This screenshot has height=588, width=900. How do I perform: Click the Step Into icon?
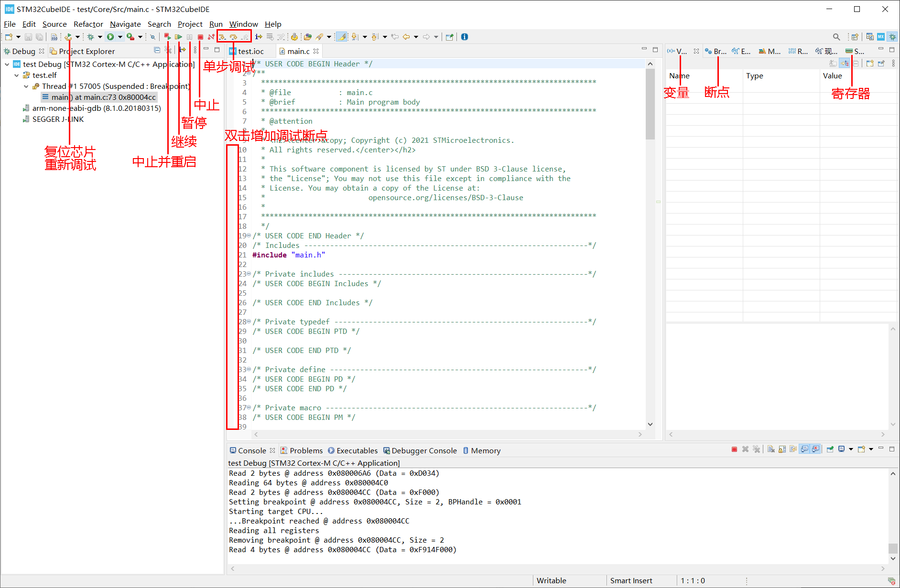click(222, 37)
